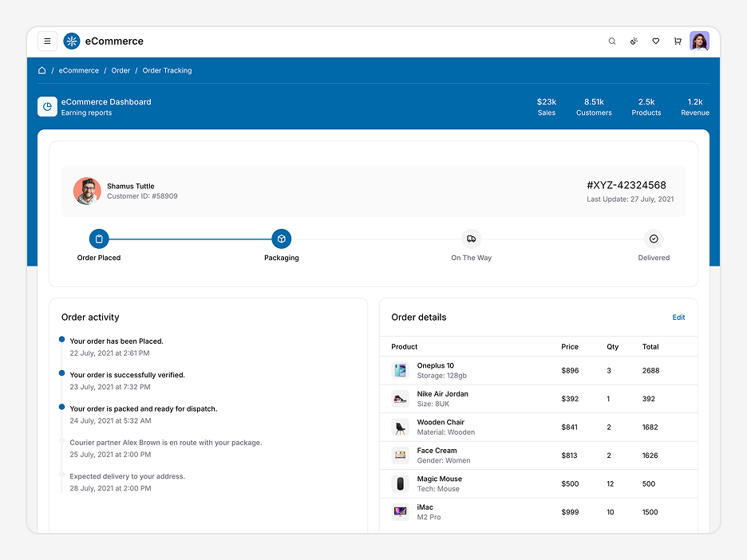Click Shamus Tuttle's avatar photo
The height and width of the screenshot is (560, 747).
[87, 191]
